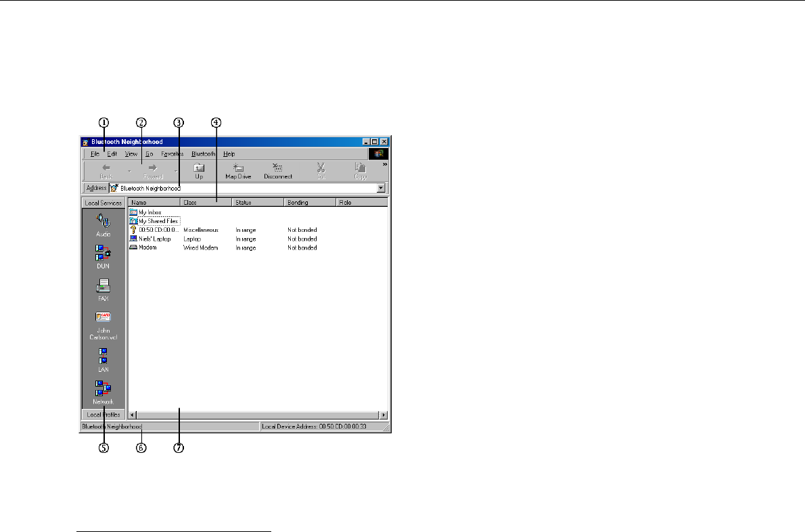This screenshot has width=805, height=532.
Task: Open the Forward history dropdown arrow
Action: 176,171
